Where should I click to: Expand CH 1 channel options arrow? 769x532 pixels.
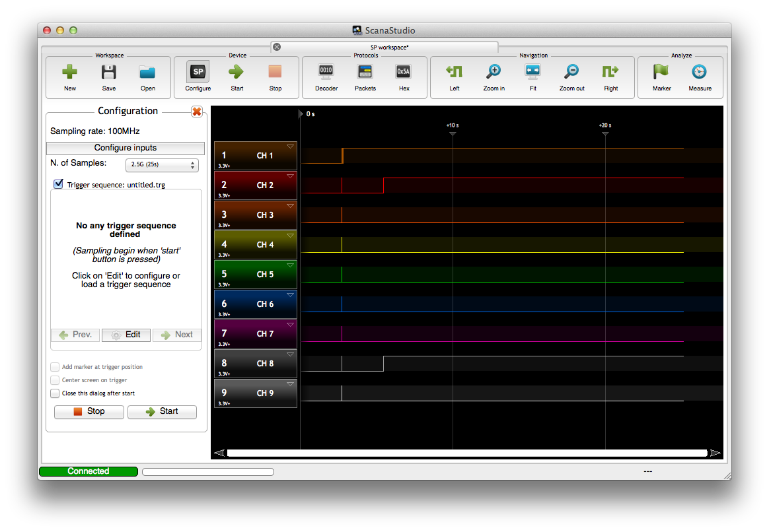coord(290,147)
